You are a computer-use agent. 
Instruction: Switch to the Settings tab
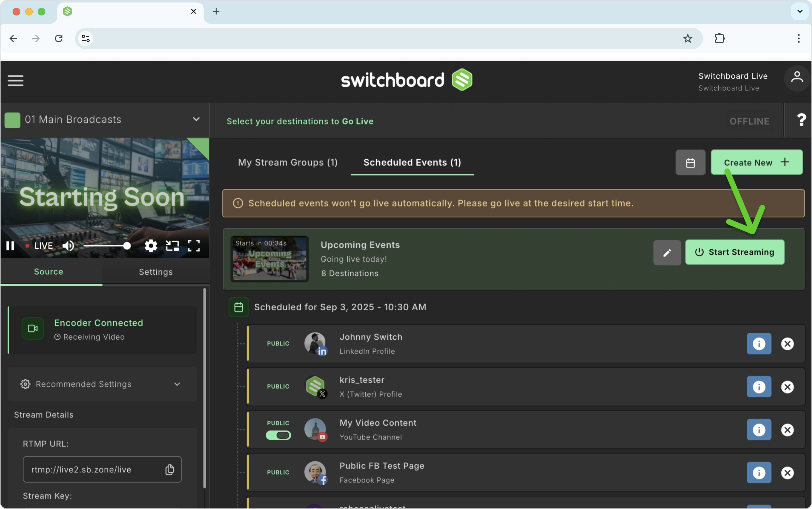(156, 272)
